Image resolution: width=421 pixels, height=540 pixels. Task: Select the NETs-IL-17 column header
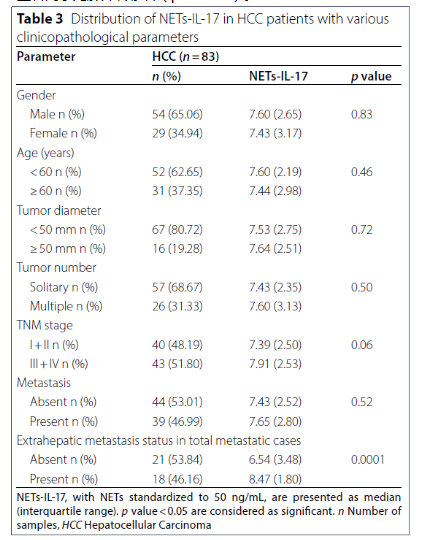[278, 76]
